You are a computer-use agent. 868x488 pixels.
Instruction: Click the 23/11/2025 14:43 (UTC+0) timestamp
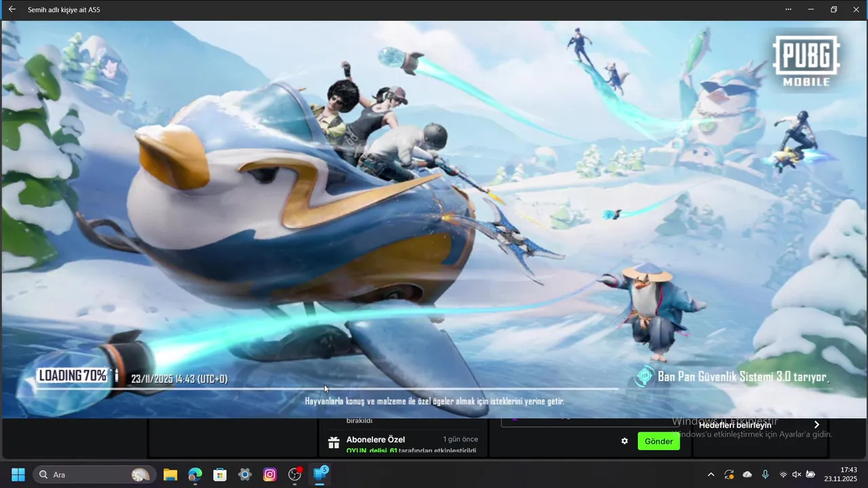(180, 379)
